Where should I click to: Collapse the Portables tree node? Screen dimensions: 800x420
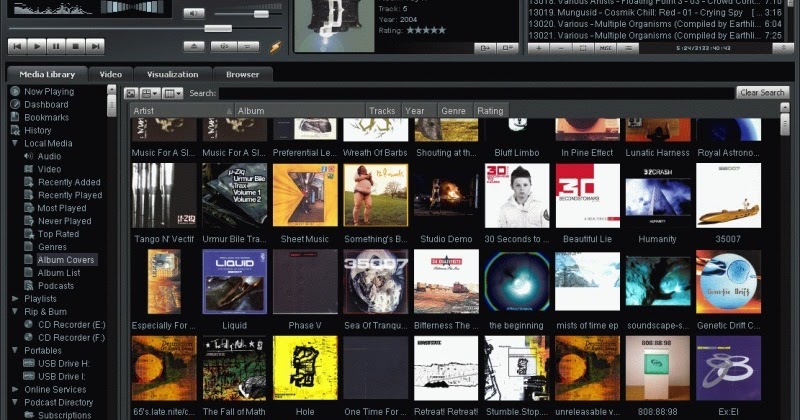[15, 350]
